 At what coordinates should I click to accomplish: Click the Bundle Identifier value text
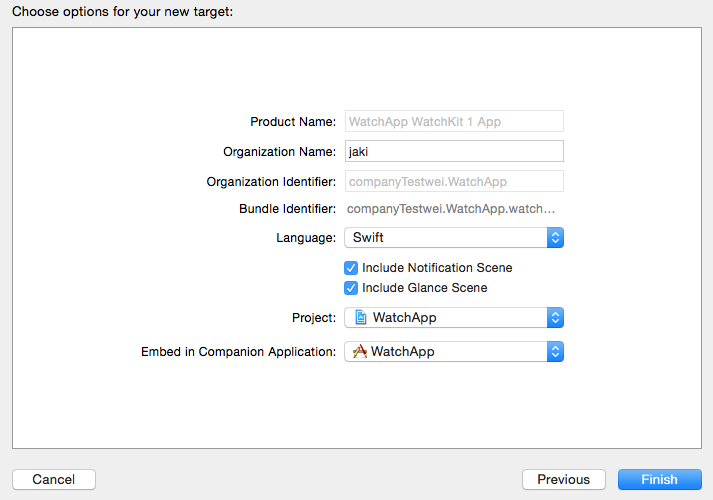point(450,210)
